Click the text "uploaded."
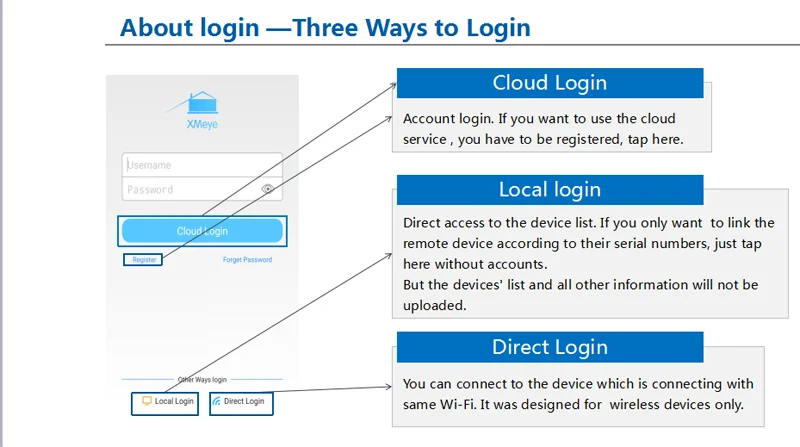Screen dimensions: 800x447 coord(435,305)
